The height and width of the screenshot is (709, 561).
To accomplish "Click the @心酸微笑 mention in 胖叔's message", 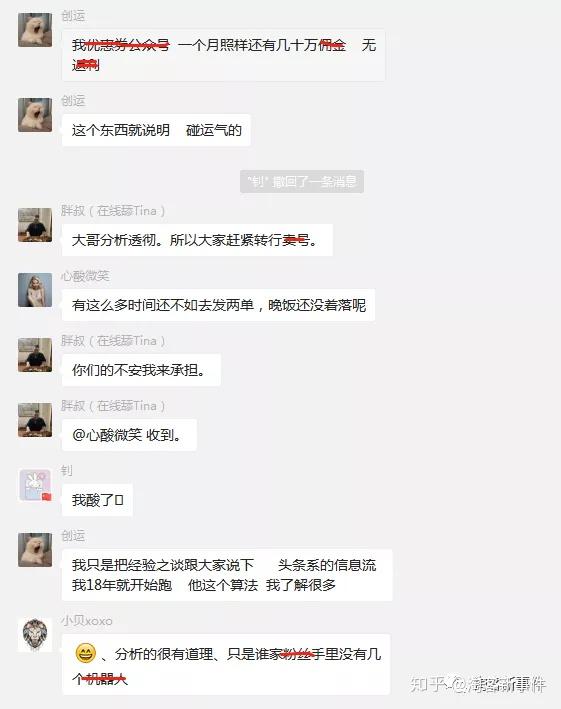I will 107,435.
